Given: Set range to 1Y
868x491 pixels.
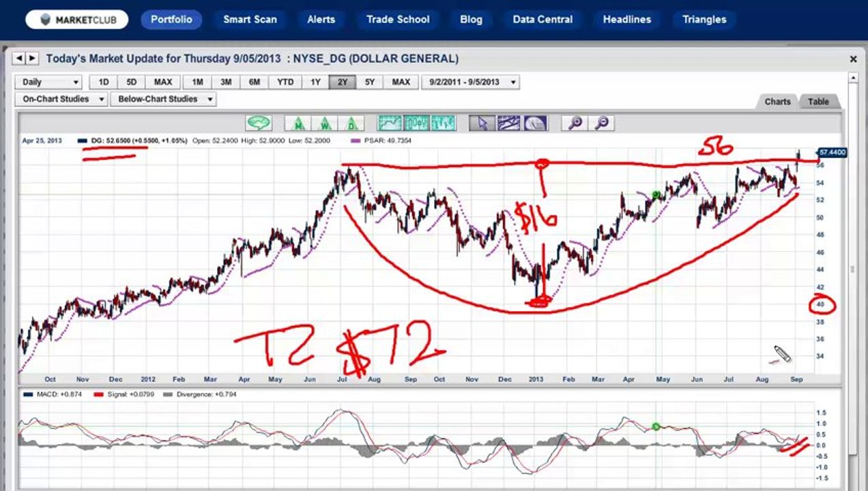Looking at the screenshot, I should (315, 82).
